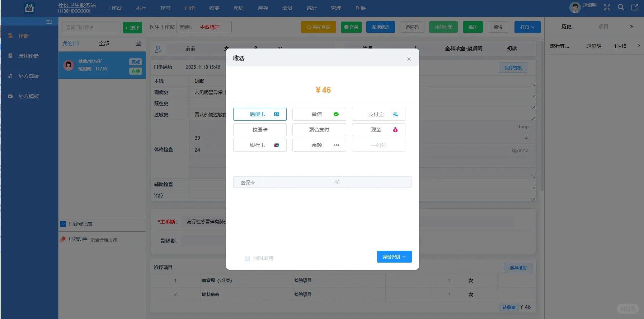Toggle the 同时发药 checkbox
The image size is (644, 319).
click(x=247, y=258)
